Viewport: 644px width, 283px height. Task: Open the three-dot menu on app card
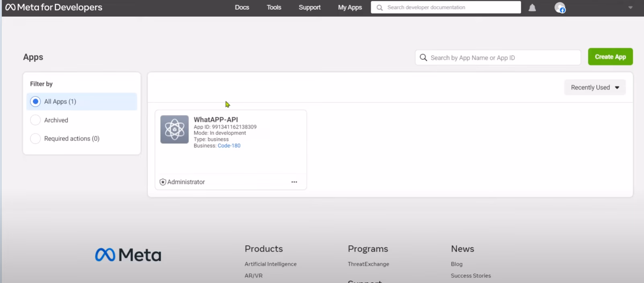pyautogui.click(x=294, y=182)
